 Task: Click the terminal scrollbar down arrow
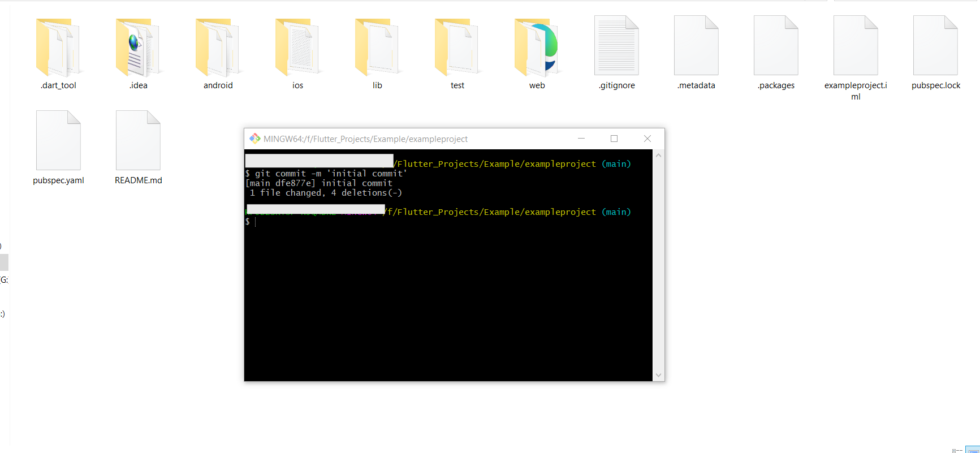click(x=658, y=375)
